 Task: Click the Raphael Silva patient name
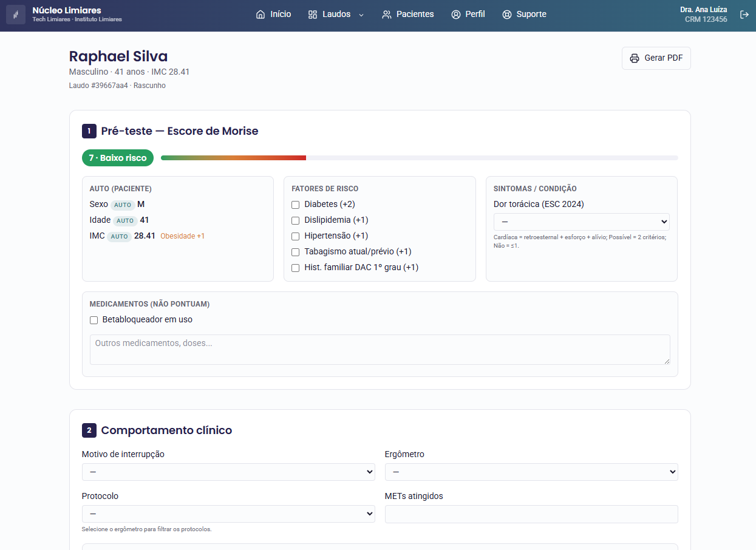(x=118, y=56)
